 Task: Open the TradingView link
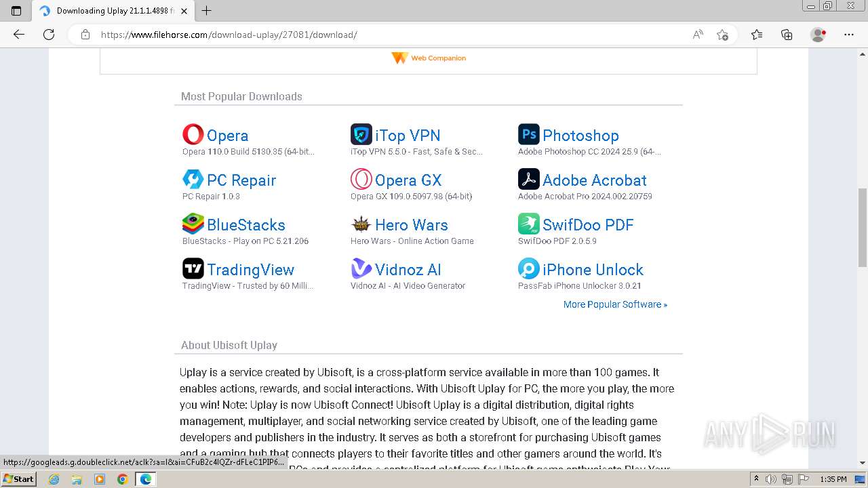(x=250, y=270)
